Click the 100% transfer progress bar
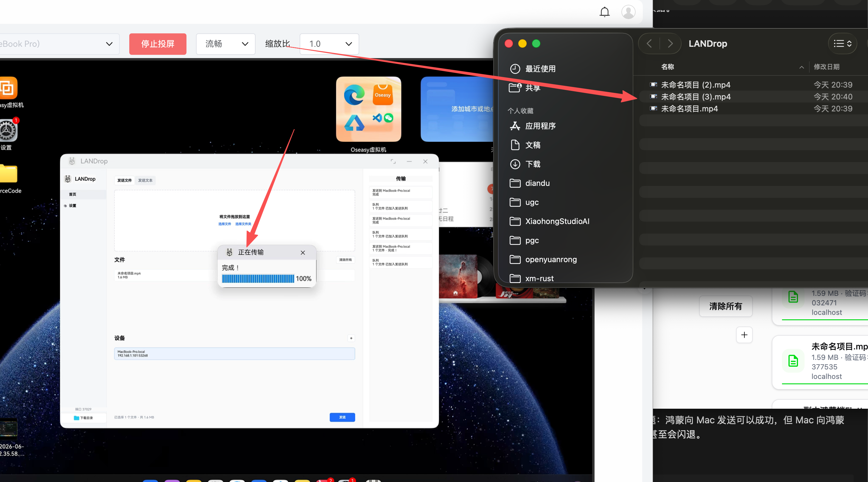The height and width of the screenshot is (482, 868). click(x=258, y=279)
